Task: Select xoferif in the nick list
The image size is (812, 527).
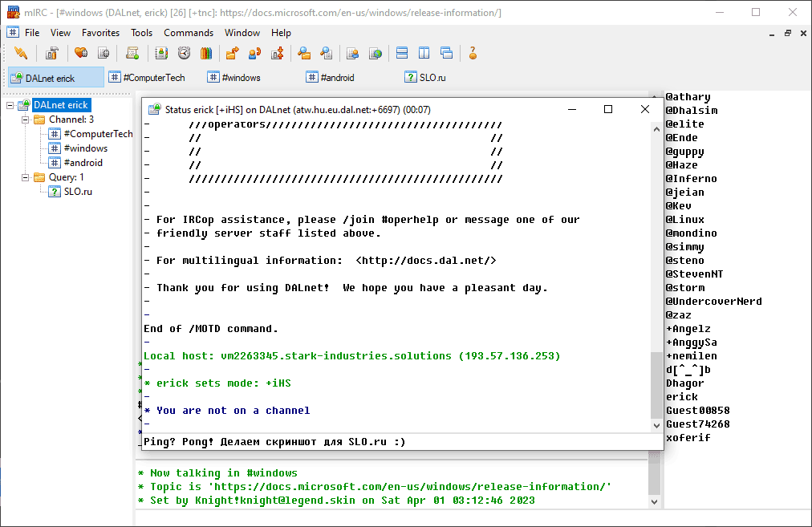Action: [688, 438]
